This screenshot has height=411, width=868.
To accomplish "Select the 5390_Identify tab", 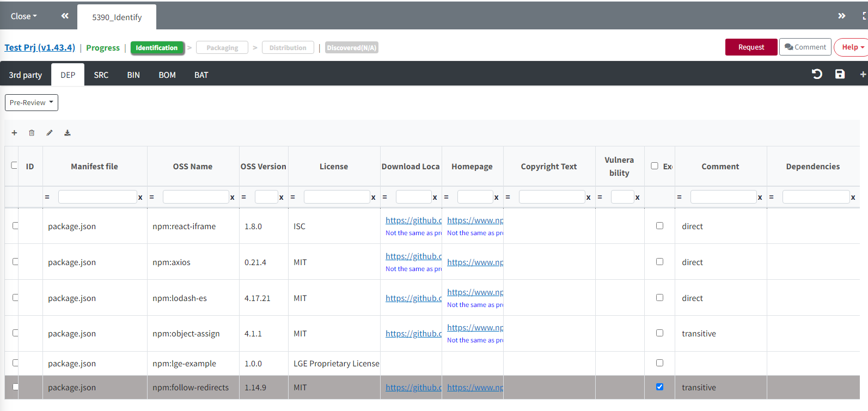I will [x=117, y=17].
